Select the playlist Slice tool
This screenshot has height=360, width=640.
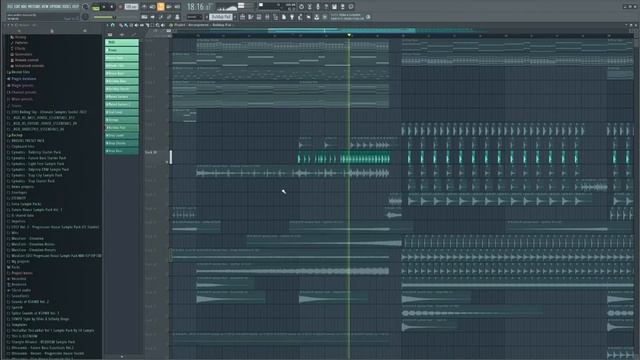[x=147, y=25]
